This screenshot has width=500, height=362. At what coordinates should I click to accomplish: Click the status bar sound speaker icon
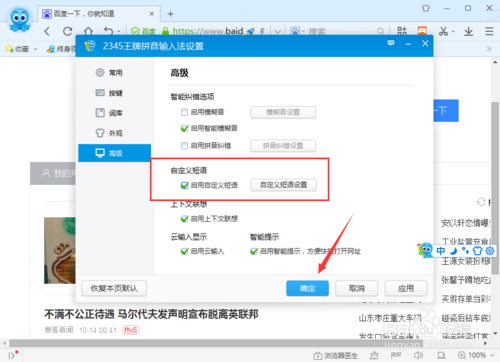(418, 355)
